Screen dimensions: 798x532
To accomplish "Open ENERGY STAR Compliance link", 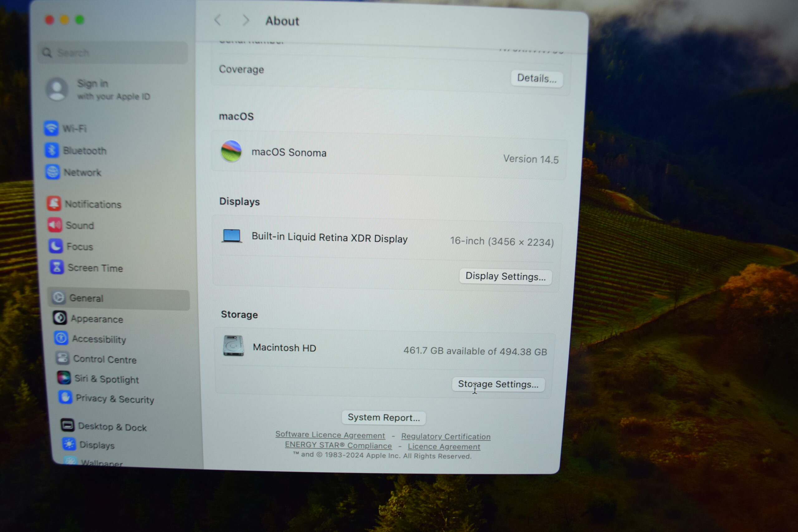I will coord(338,445).
